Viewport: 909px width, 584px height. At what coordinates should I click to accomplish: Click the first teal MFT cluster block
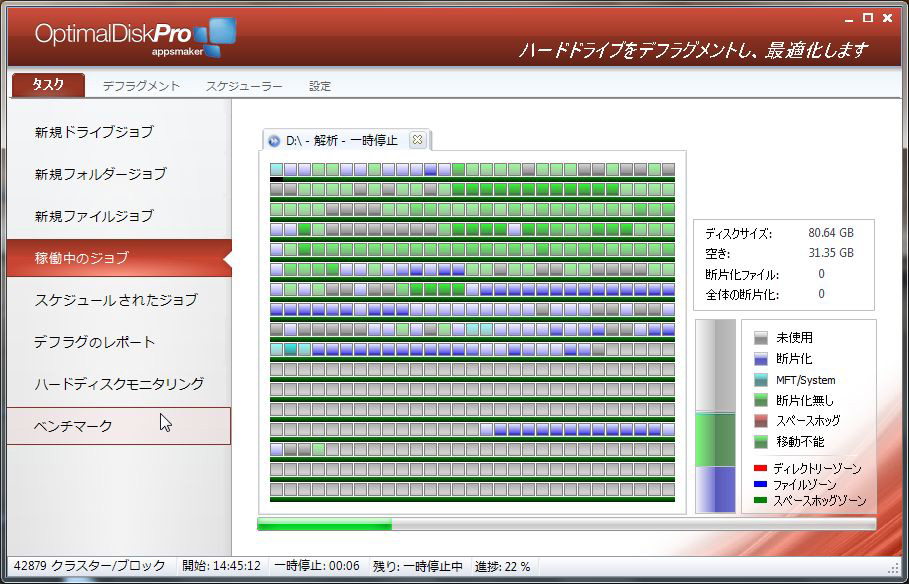277,169
